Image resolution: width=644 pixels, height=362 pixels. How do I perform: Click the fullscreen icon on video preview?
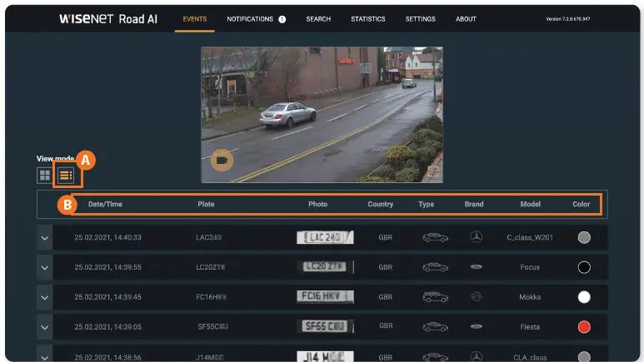(x=433, y=171)
